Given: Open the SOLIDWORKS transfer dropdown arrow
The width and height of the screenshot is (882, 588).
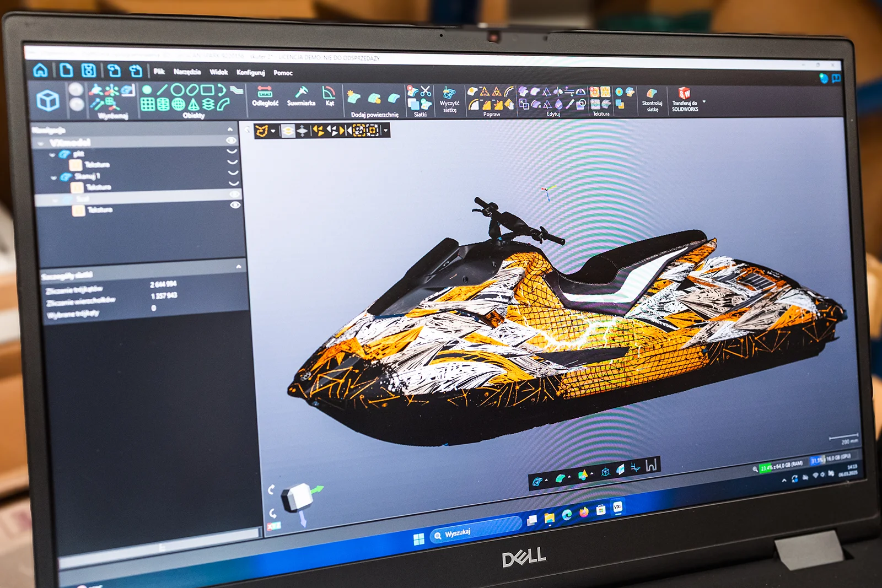Looking at the screenshot, I should coord(704,101).
